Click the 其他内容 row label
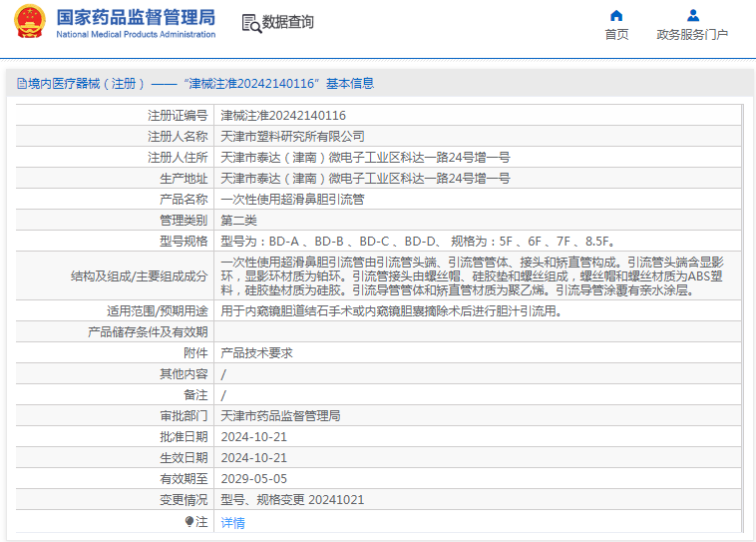The width and height of the screenshot is (756, 542). pos(184,374)
